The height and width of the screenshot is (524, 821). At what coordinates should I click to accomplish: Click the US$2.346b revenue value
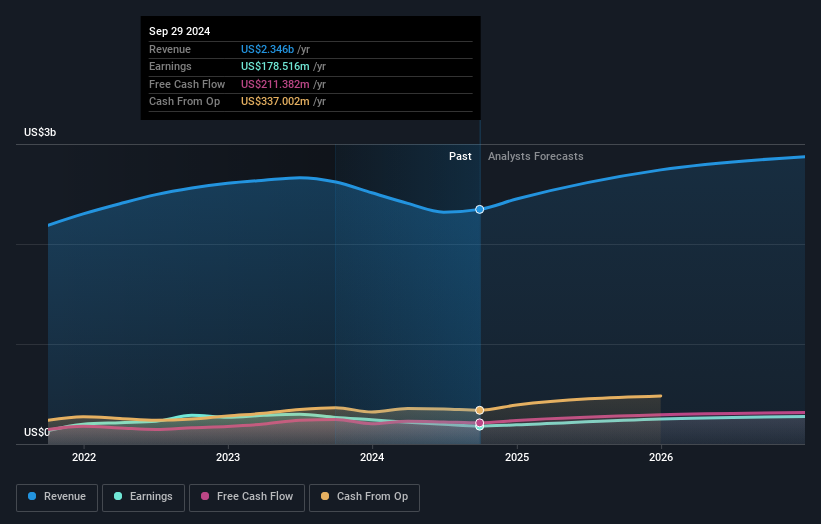[267, 49]
